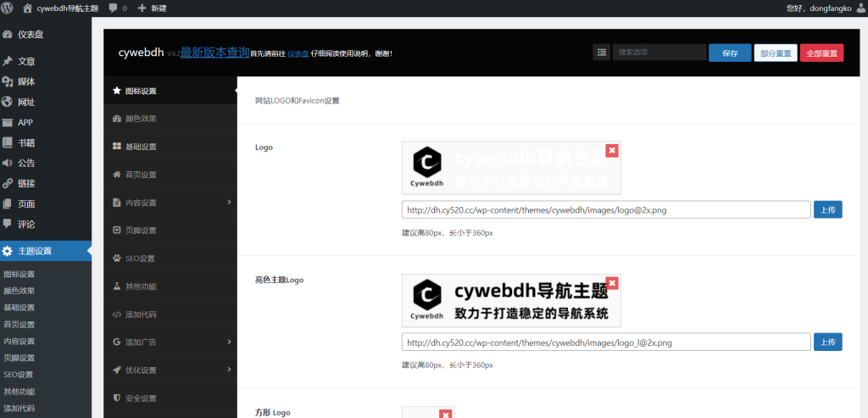Open 其他功能 submenu item under 主题设置
868x418 pixels.
coord(19,392)
